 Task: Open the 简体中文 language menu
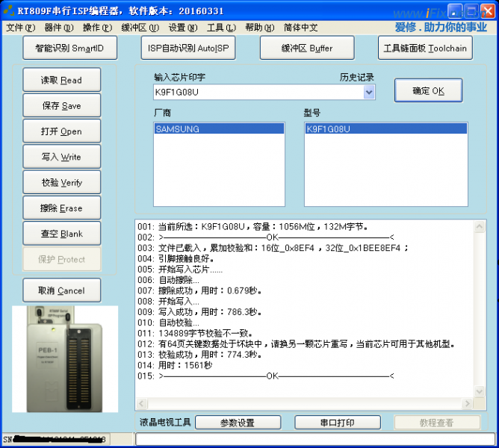(301, 28)
